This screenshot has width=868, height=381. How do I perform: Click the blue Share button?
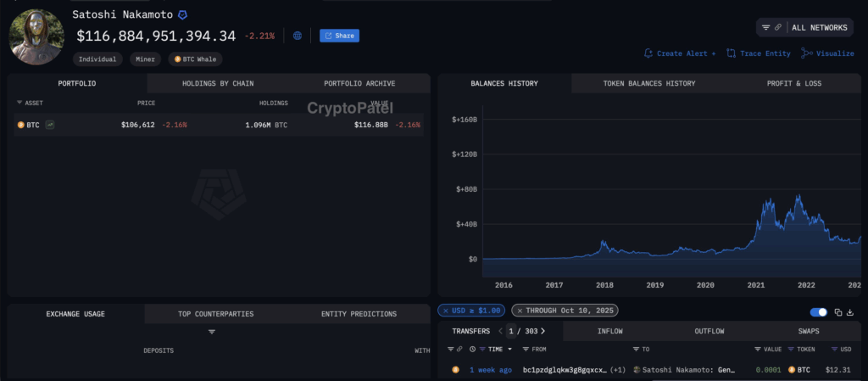(x=339, y=36)
